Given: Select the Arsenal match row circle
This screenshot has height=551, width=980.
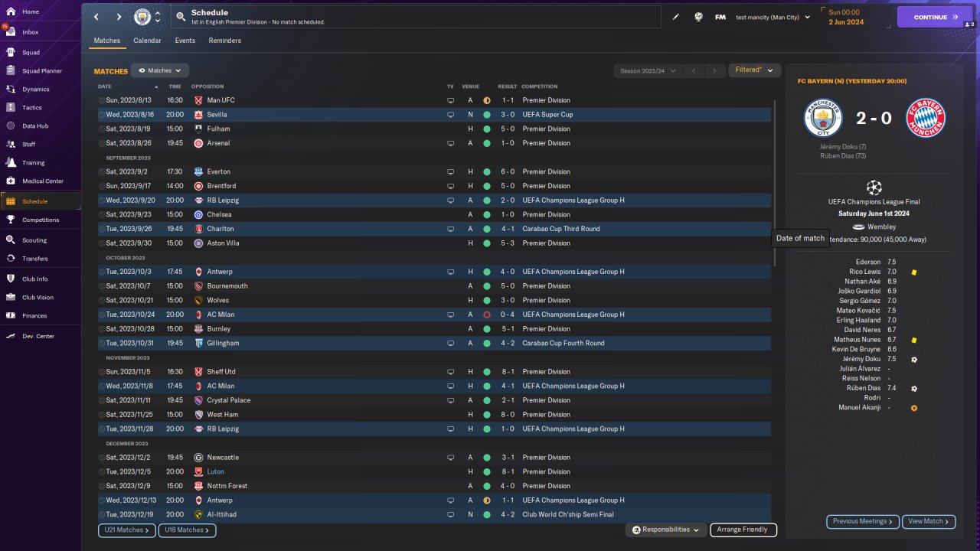Looking at the screenshot, I should coord(102,143).
